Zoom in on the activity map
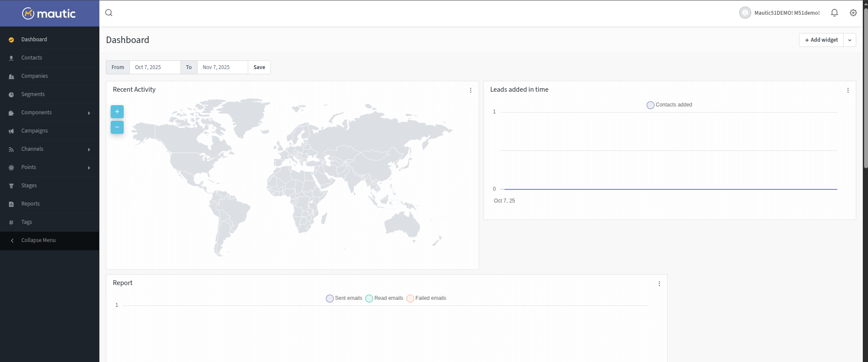 click(117, 112)
